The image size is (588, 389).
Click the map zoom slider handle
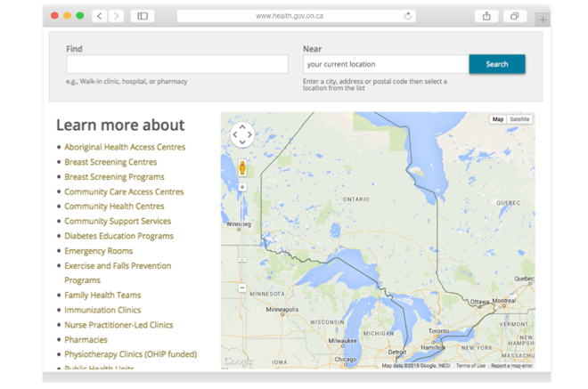coord(242,260)
